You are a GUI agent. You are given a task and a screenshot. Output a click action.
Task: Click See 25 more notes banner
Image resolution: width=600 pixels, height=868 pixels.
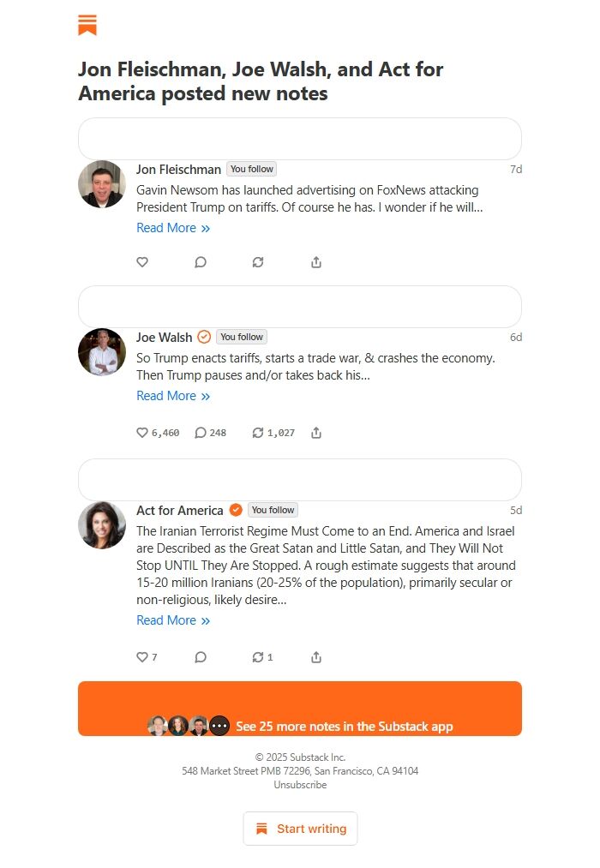pyautogui.click(x=300, y=709)
